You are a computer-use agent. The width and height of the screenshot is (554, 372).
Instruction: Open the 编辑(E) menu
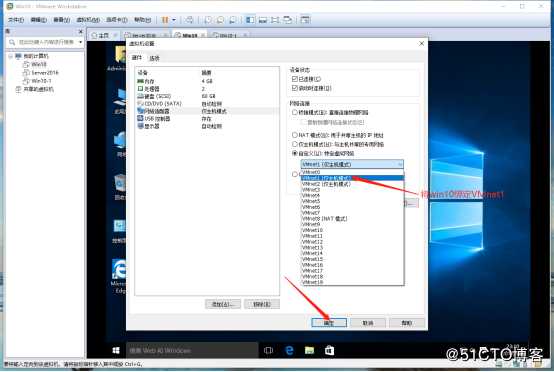pos(39,20)
